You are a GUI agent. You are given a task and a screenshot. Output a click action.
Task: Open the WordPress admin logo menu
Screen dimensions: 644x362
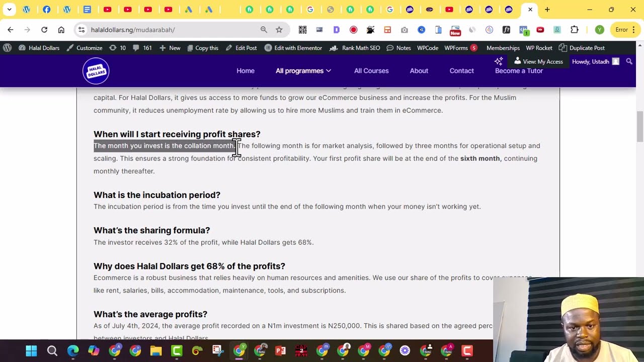(7, 48)
